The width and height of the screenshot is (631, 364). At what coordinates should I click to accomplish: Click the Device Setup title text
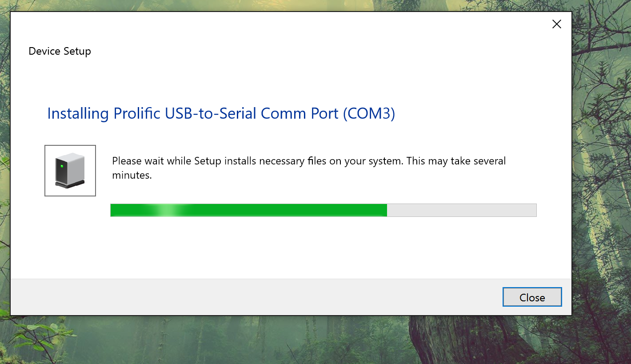[x=60, y=51]
